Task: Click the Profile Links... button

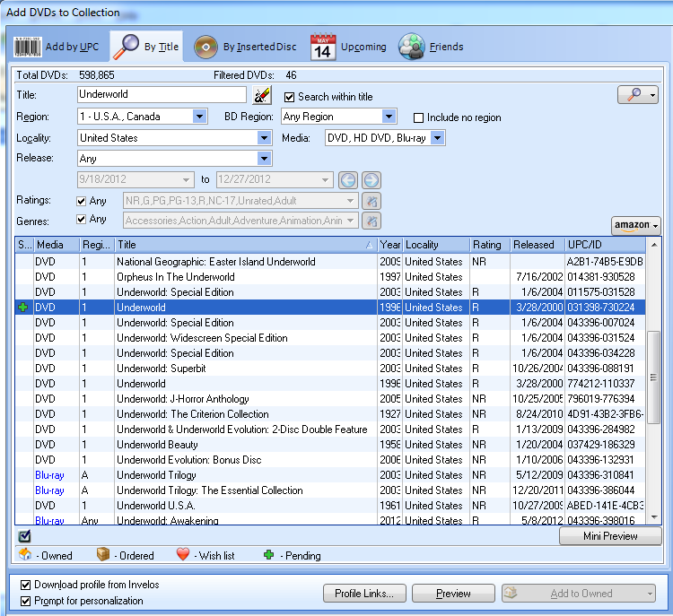Action: click(364, 594)
